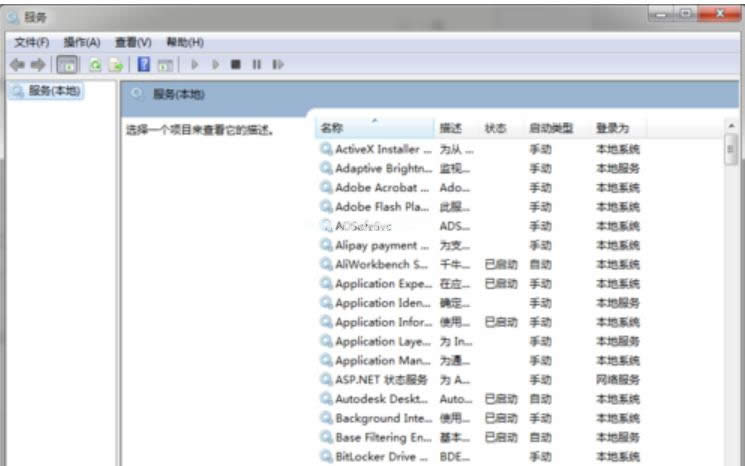Open the 查看(V) menu
Screen dimensions: 745x466
pos(133,42)
